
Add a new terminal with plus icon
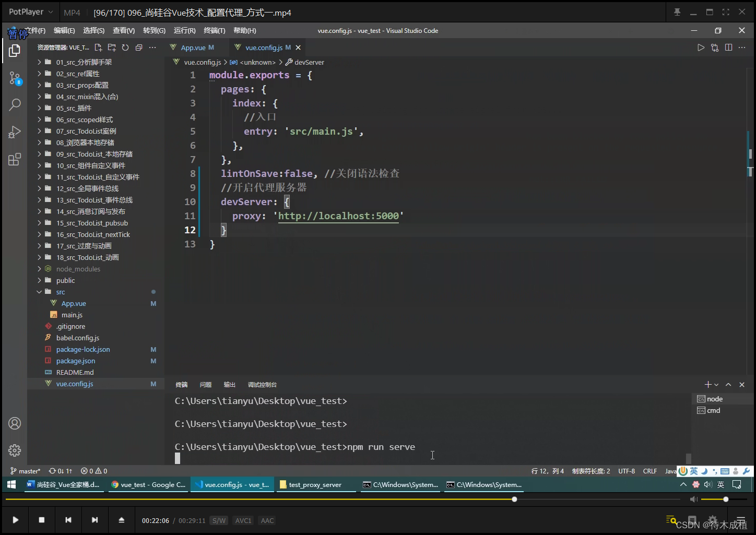tap(708, 385)
